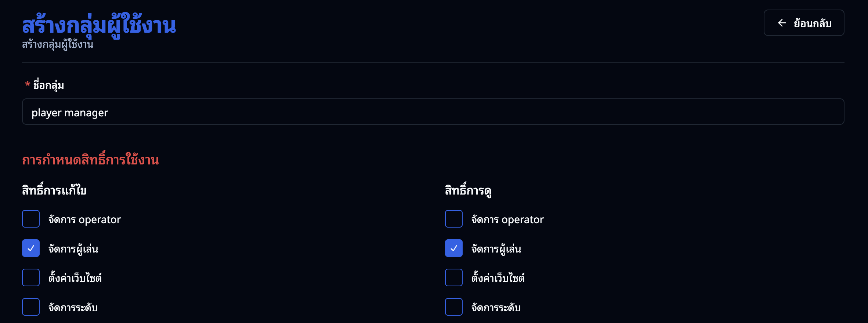Enable จัดการ operator edit permission
This screenshot has width=868, height=323.
tap(30, 219)
